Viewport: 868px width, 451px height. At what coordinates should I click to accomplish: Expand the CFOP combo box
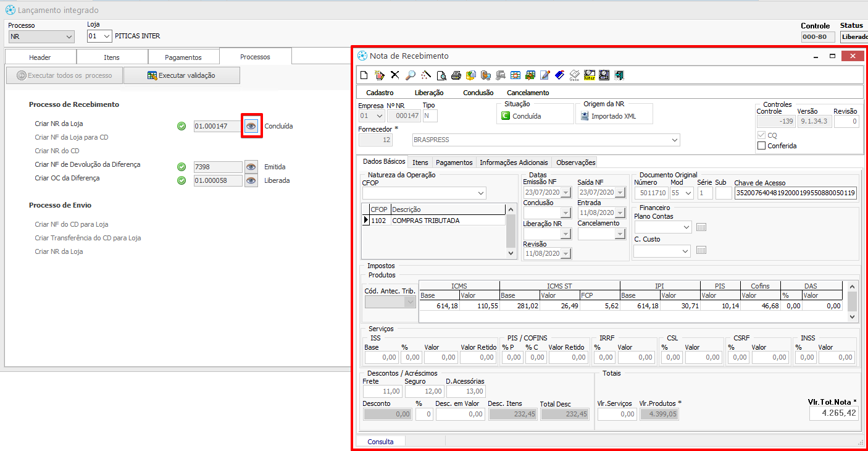click(x=481, y=193)
